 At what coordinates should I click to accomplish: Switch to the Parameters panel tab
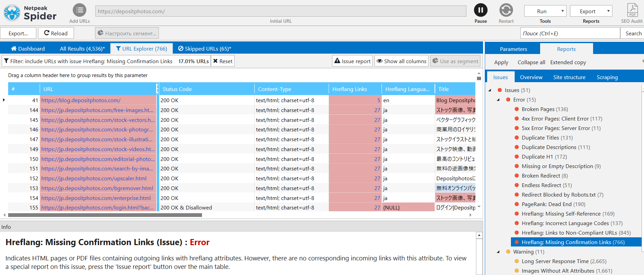pyautogui.click(x=513, y=49)
